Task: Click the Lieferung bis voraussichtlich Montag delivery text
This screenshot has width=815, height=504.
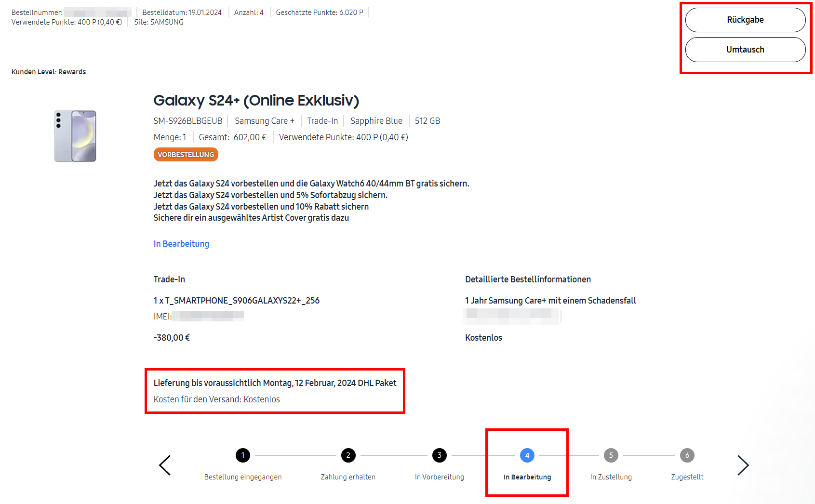Action: pos(275,383)
